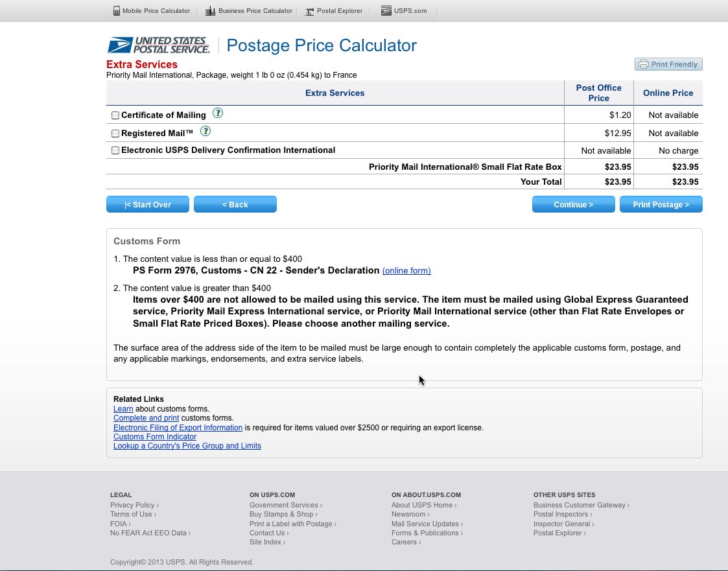728x571 pixels.
Task: Click the Back button
Action: (x=235, y=204)
